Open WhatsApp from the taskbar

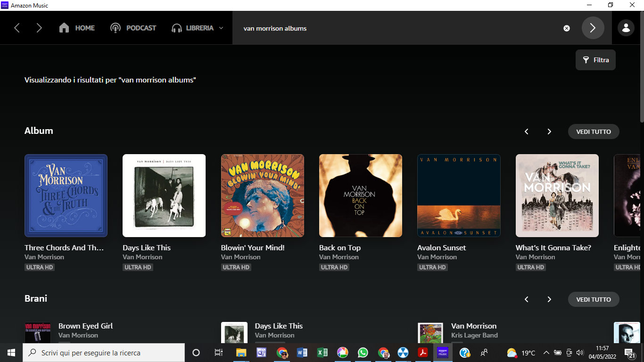[x=363, y=353]
